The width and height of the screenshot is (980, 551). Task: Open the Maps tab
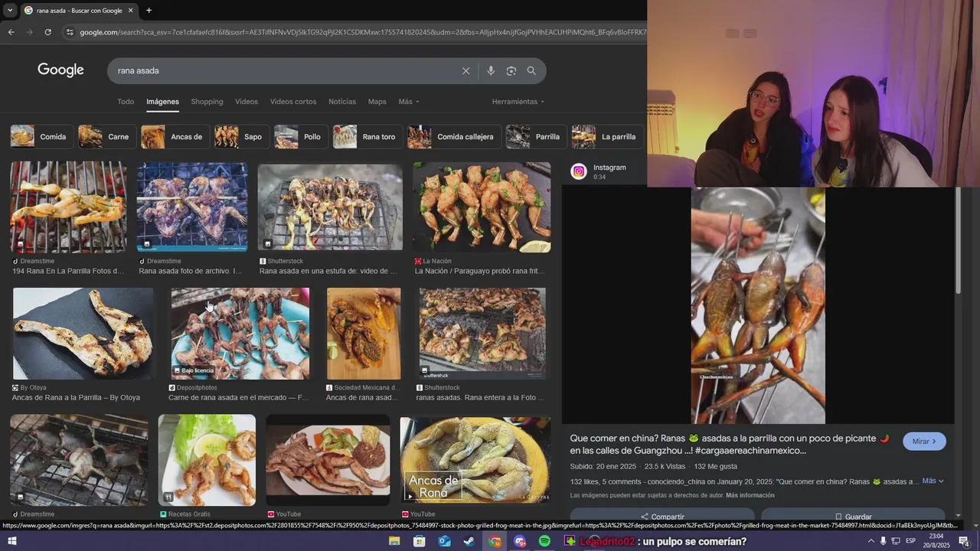click(377, 102)
